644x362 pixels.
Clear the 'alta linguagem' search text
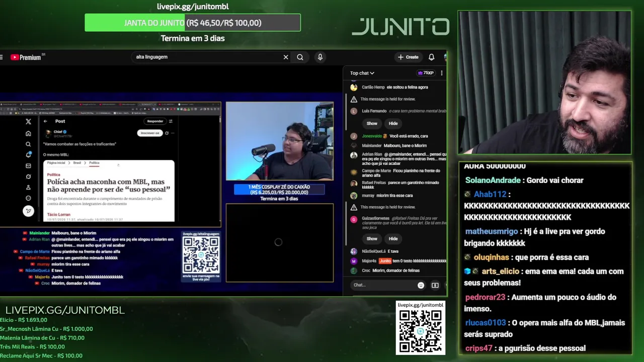(x=286, y=57)
